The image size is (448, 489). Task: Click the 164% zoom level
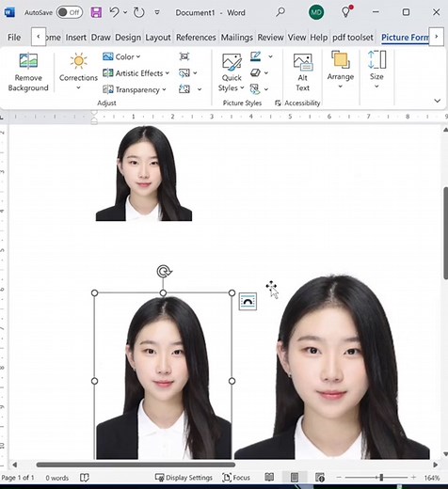pyautogui.click(x=432, y=478)
